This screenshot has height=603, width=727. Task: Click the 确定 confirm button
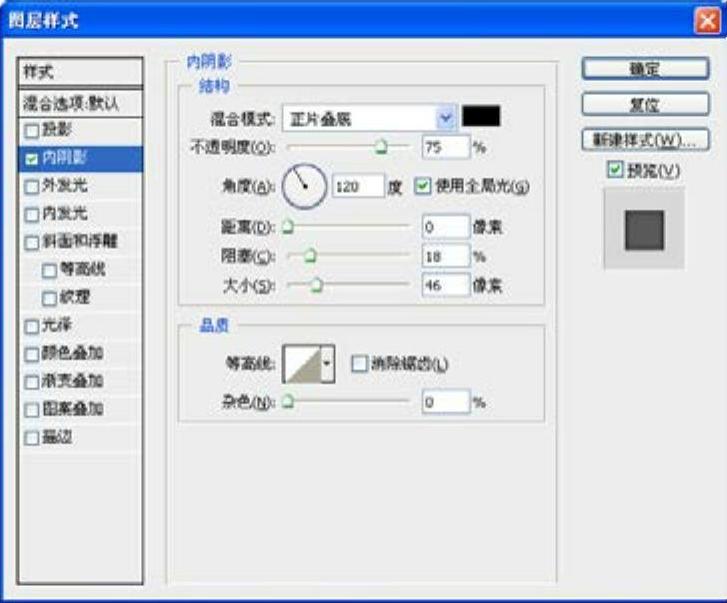click(645, 69)
